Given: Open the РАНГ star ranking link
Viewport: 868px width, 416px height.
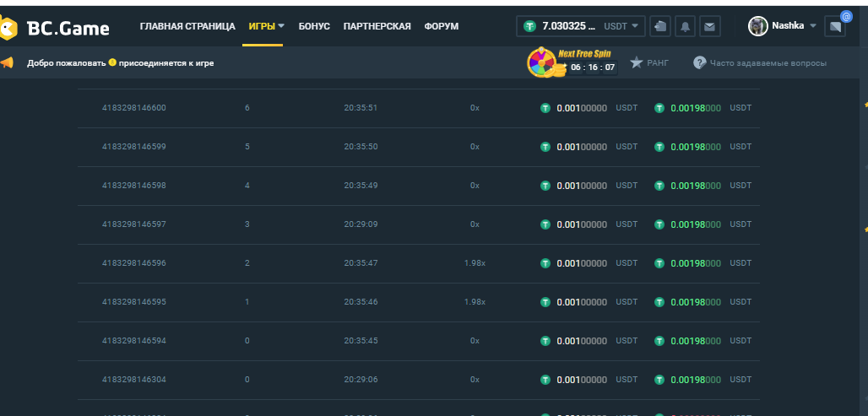Looking at the screenshot, I should coord(648,63).
